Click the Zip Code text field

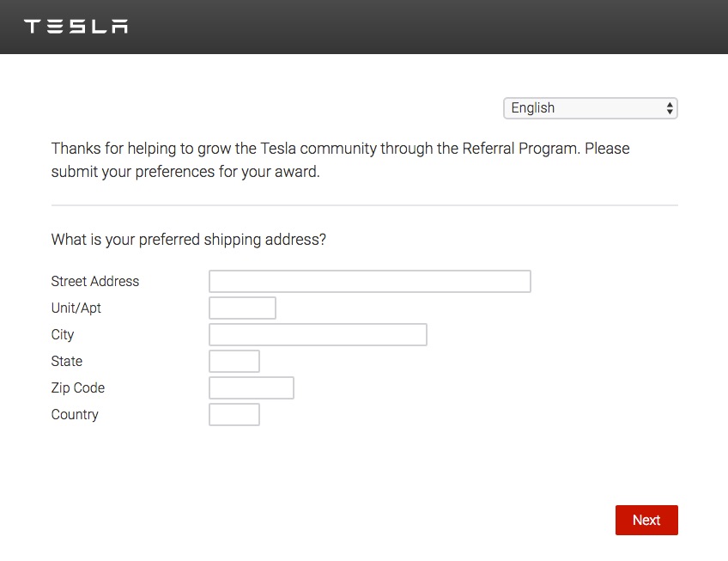coord(252,387)
